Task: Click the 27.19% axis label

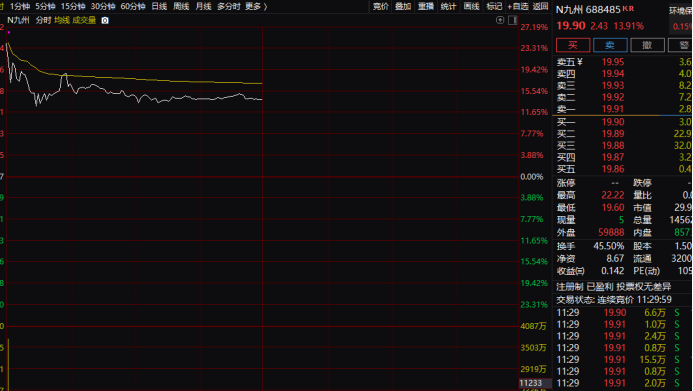Action: pyautogui.click(x=534, y=27)
